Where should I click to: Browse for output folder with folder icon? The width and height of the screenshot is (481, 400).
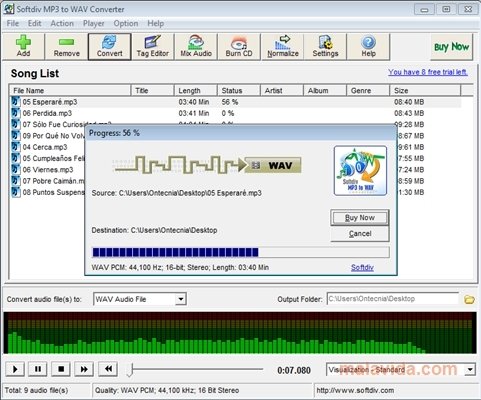click(469, 299)
